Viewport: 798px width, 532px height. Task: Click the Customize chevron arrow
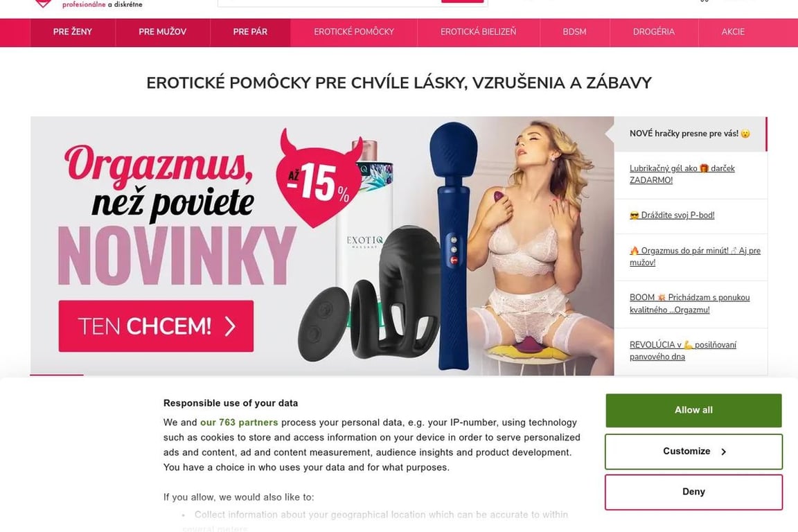point(723,452)
